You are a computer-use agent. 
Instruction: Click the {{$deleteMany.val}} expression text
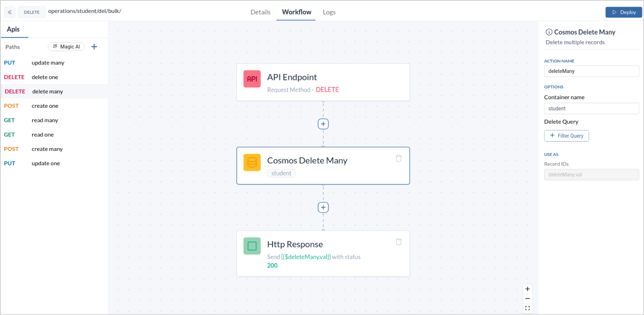pyautogui.click(x=306, y=257)
